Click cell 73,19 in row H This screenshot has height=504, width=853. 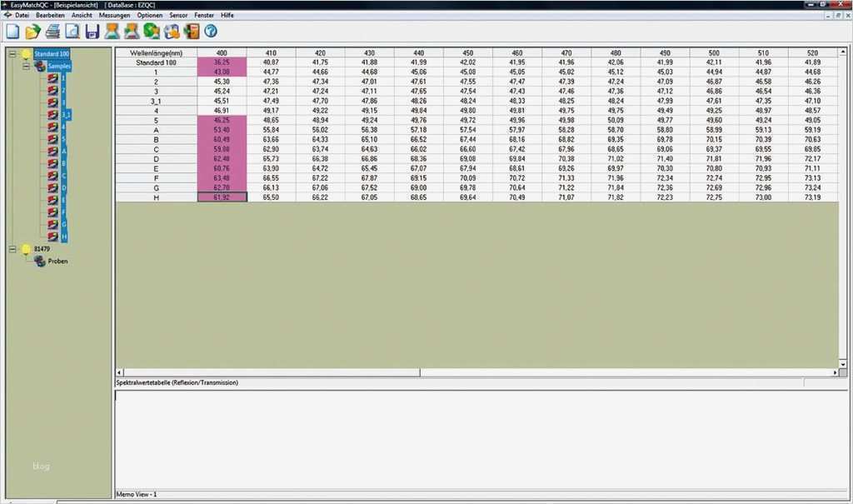[813, 197]
